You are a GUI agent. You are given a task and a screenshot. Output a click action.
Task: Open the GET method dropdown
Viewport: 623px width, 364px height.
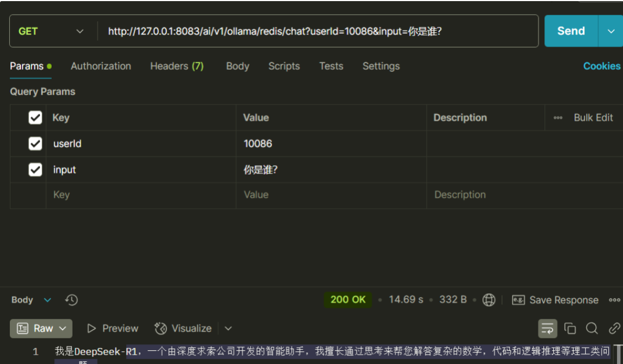(51, 31)
